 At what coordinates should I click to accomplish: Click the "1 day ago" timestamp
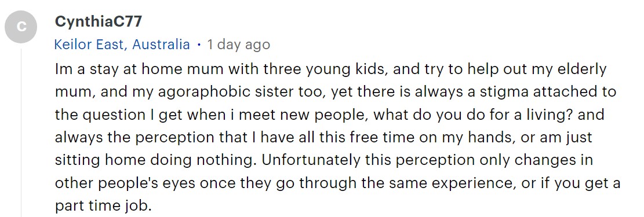coord(238,45)
